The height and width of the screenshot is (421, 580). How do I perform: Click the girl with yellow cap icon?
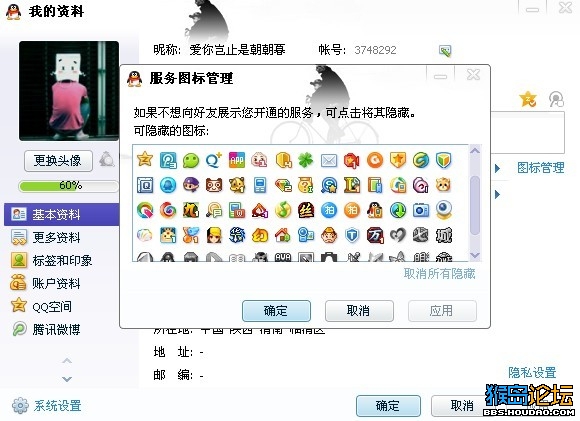(214, 235)
